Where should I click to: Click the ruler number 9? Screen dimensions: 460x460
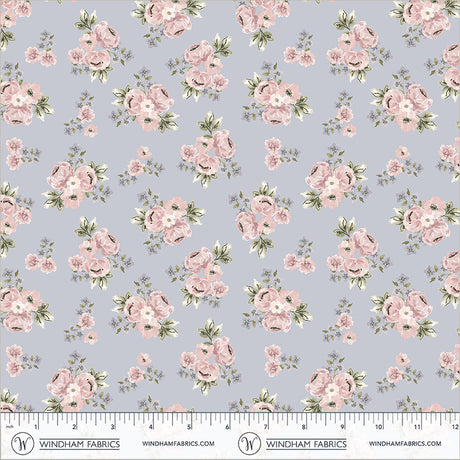point(342,427)
